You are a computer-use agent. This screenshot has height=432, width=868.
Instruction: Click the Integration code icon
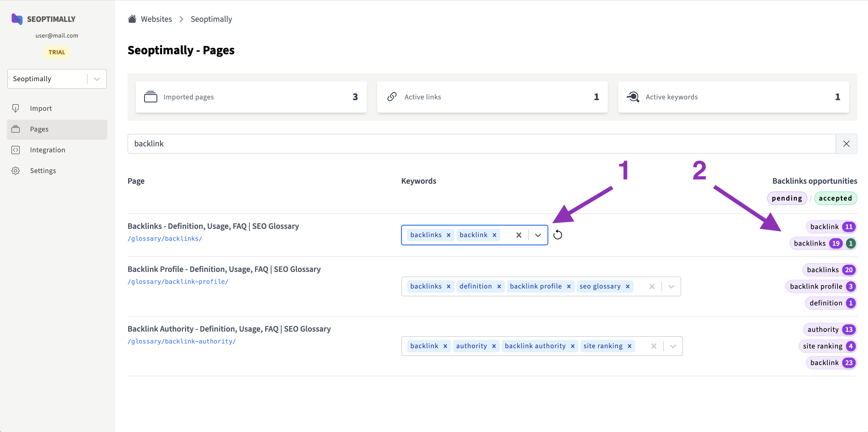pos(16,150)
